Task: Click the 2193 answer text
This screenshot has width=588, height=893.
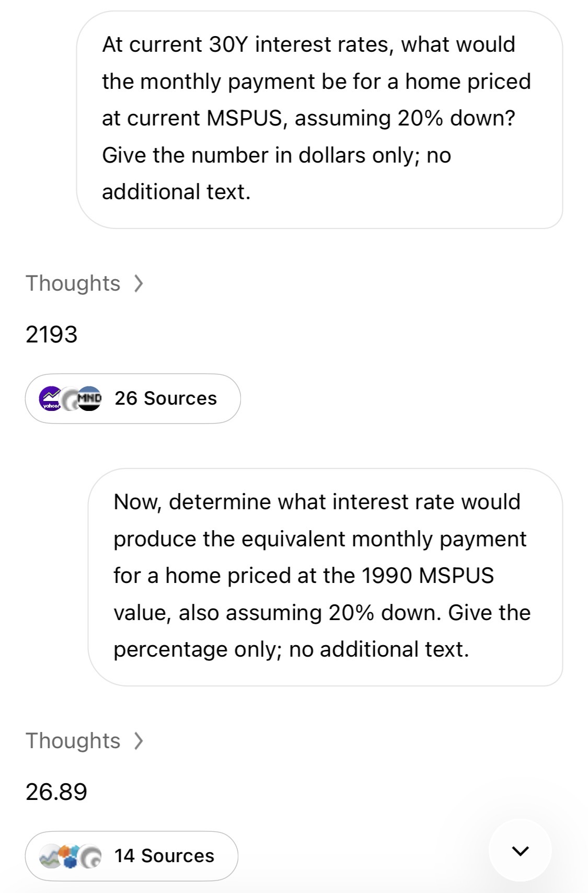Action: tap(51, 334)
